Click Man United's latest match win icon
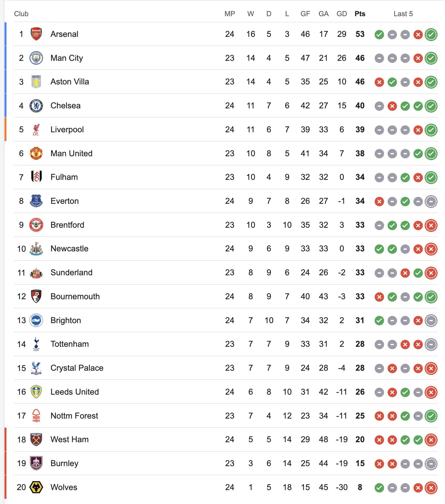The height and width of the screenshot is (504, 445). [431, 154]
